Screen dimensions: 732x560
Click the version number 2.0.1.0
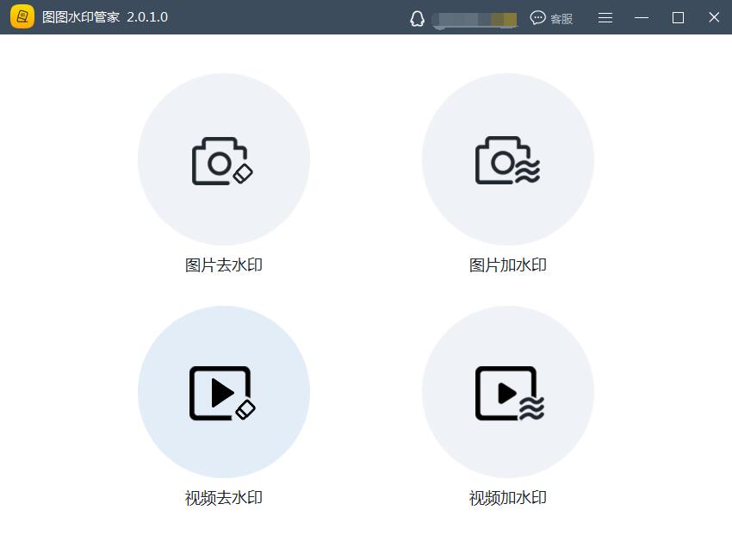[x=147, y=17]
